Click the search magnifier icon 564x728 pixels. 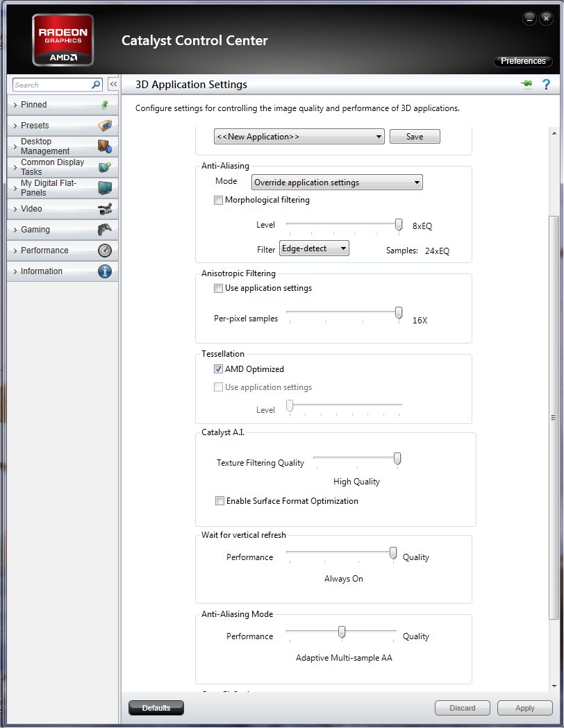[96, 85]
